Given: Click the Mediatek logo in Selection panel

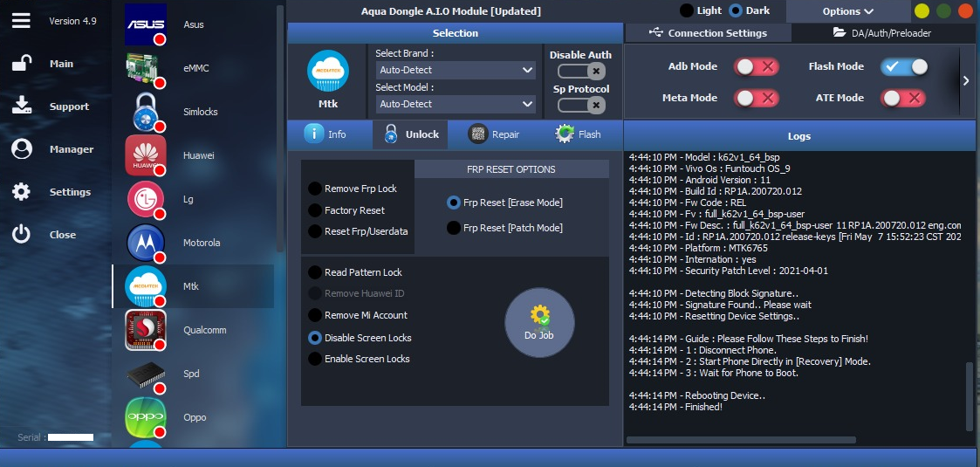Looking at the screenshot, I should (328, 72).
